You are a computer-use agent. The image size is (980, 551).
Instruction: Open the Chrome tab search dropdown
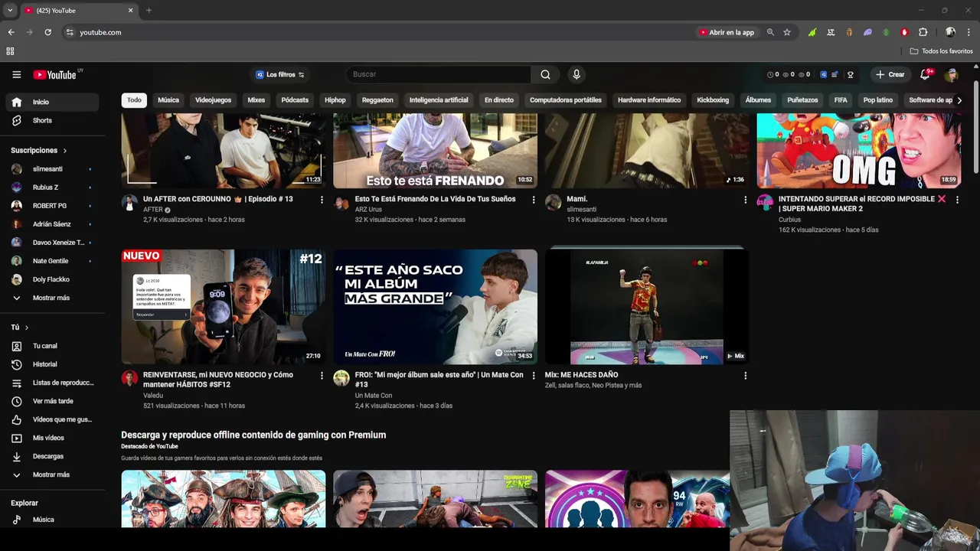(x=10, y=10)
